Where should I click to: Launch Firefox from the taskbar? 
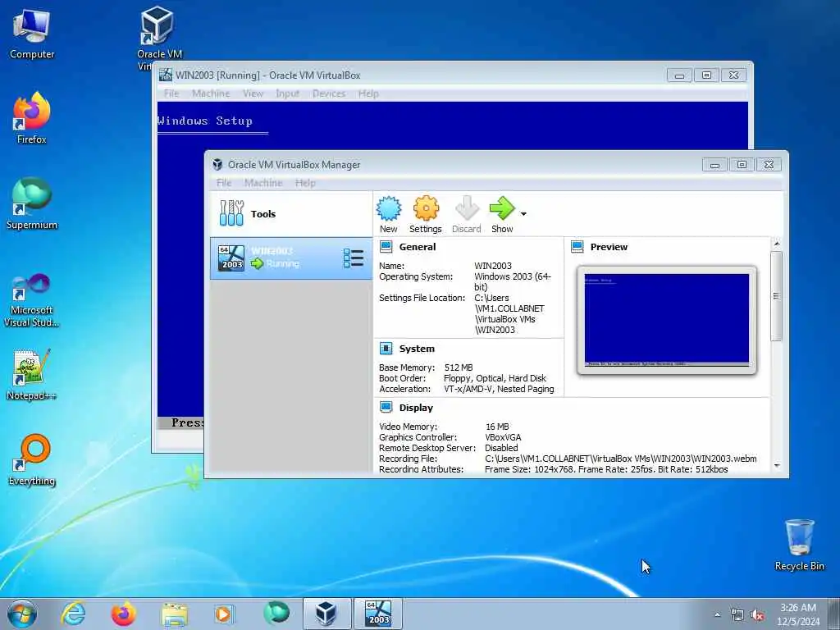coord(123,614)
